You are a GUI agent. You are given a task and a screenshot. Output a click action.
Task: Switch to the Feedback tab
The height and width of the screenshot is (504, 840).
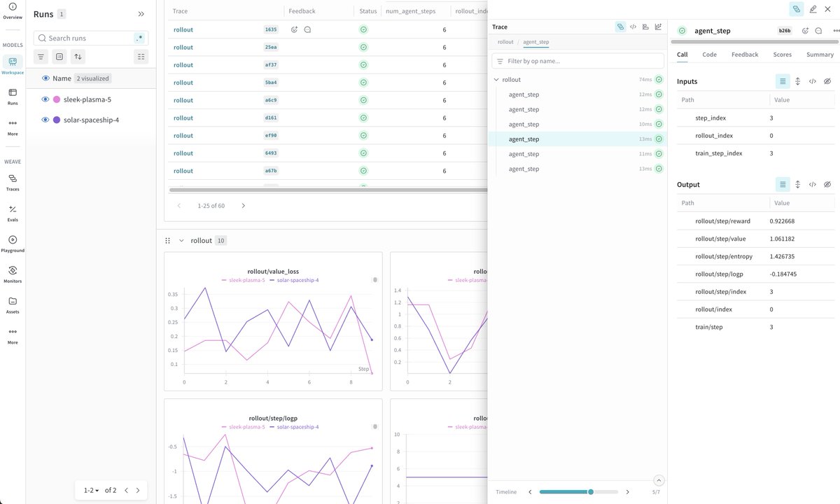pos(745,55)
